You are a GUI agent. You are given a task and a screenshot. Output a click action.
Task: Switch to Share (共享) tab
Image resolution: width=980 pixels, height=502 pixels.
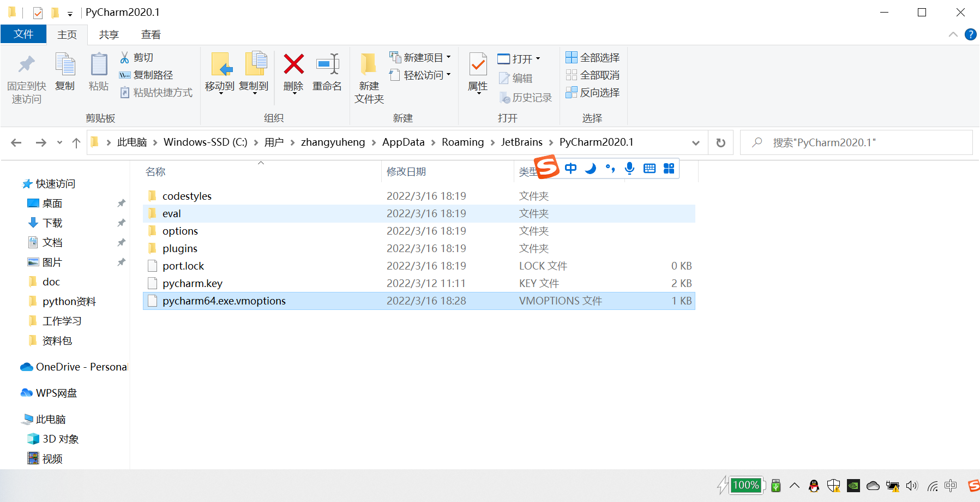coord(109,34)
